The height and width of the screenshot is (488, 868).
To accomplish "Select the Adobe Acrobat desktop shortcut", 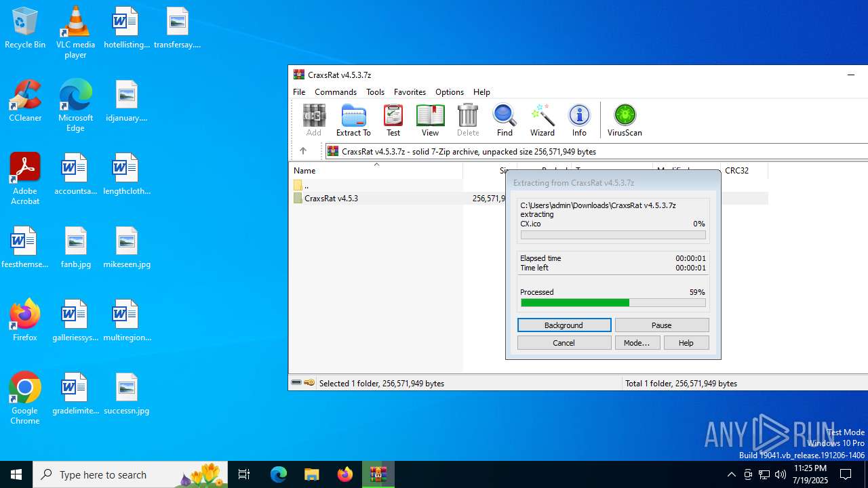I will 25,179.
